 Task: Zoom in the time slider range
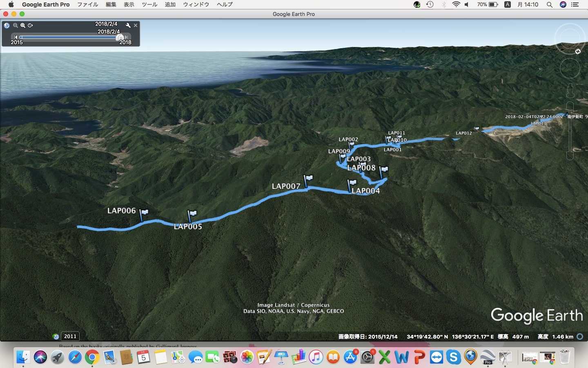click(23, 25)
